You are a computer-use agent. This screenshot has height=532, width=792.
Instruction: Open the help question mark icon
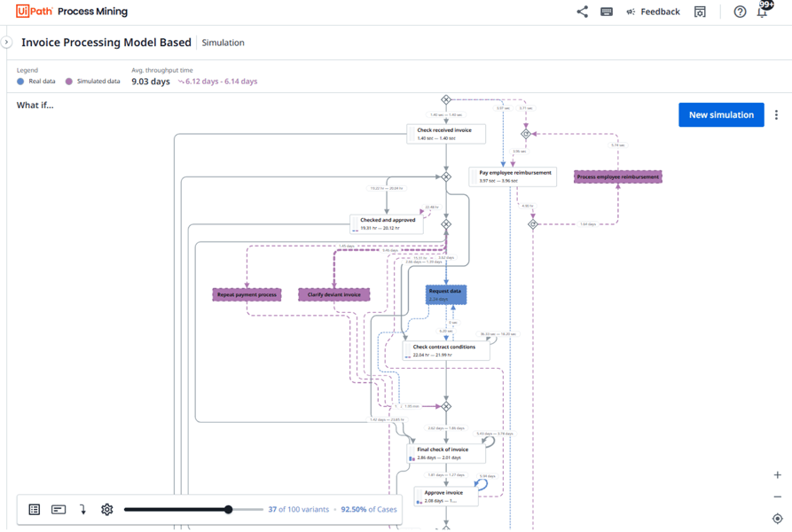click(x=740, y=12)
